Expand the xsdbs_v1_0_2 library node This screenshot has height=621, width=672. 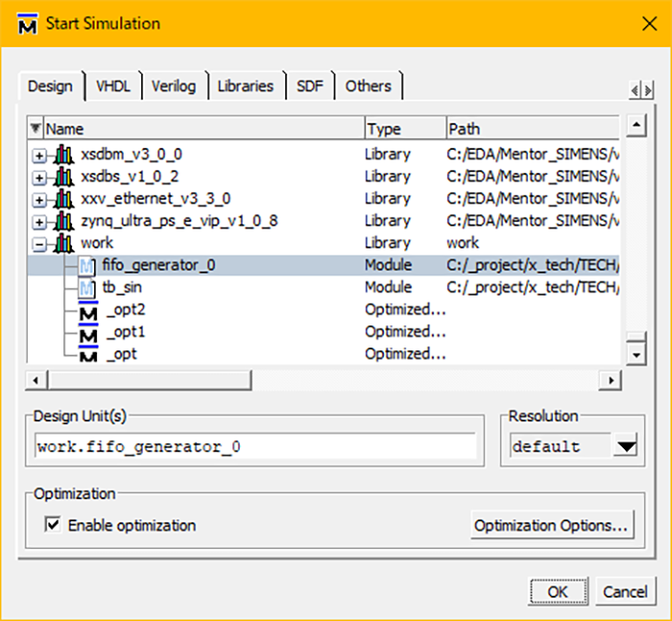[39, 178]
